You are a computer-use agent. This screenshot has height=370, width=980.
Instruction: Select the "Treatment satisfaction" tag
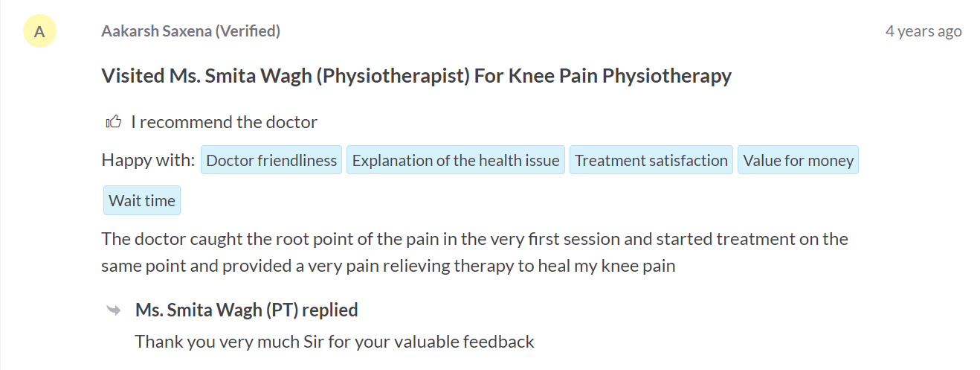[x=651, y=160]
